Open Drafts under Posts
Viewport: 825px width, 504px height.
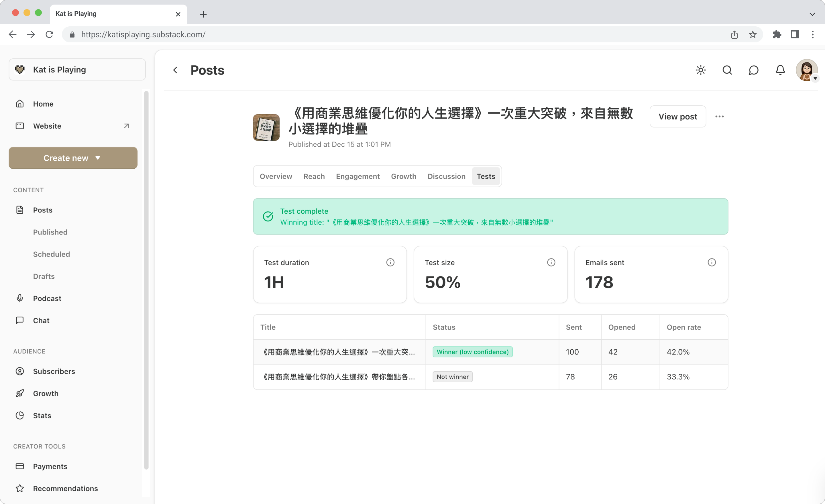[x=44, y=276]
